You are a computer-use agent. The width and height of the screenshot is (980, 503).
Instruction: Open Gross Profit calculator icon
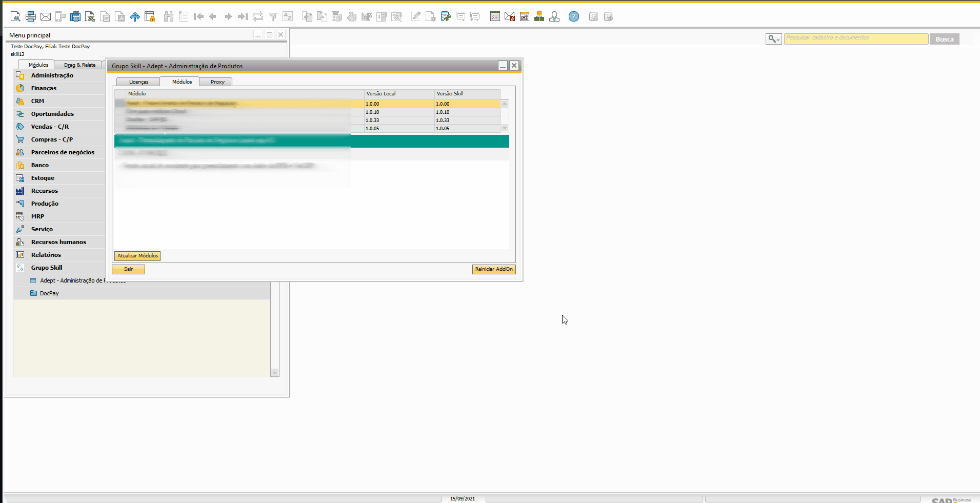click(x=337, y=16)
